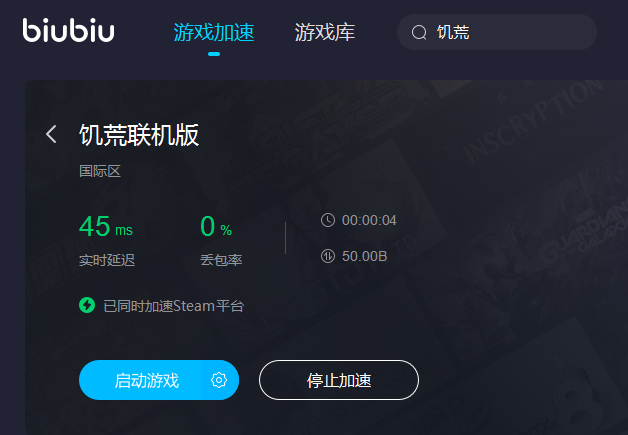Click the 0 % packet loss value

click(216, 226)
